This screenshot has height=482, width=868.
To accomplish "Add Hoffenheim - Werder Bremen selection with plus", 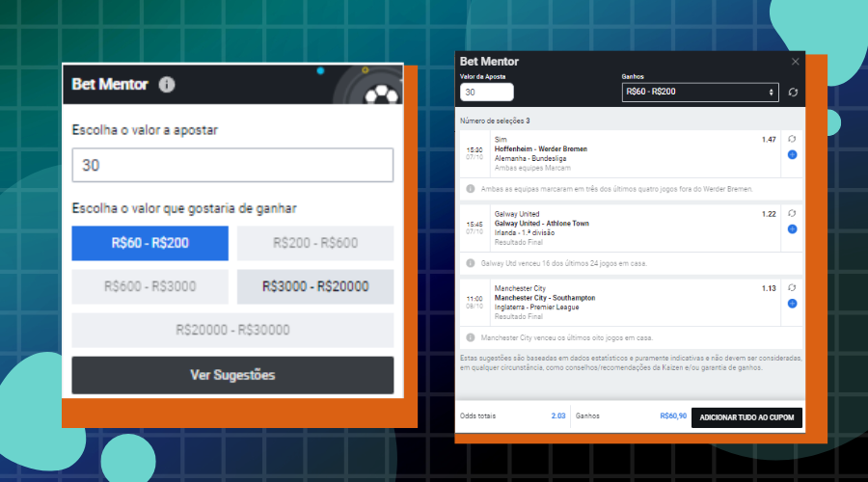I will [792, 155].
